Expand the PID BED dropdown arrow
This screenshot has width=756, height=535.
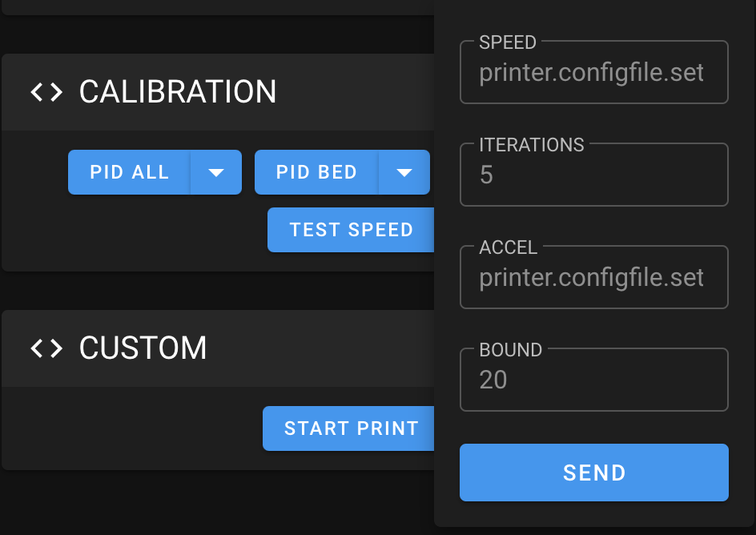pyautogui.click(x=404, y=172)
